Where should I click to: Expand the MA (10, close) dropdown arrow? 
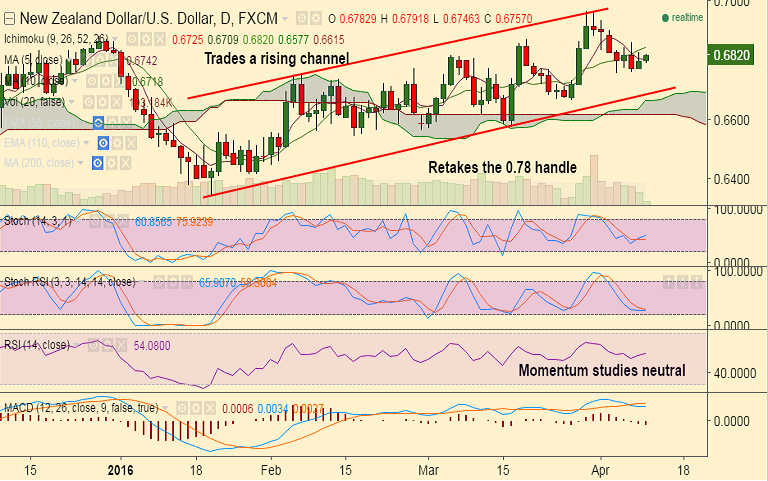[75, 81]
